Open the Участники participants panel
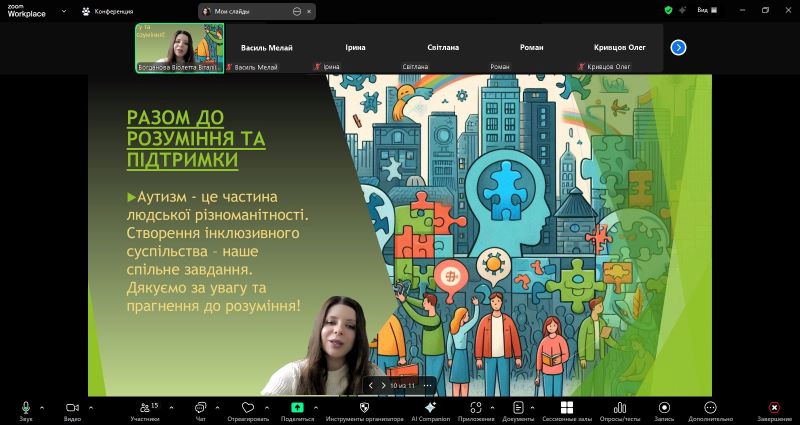The height and width of the screenshot is (425, 800). pyautogui.click(x=145, y=411)
